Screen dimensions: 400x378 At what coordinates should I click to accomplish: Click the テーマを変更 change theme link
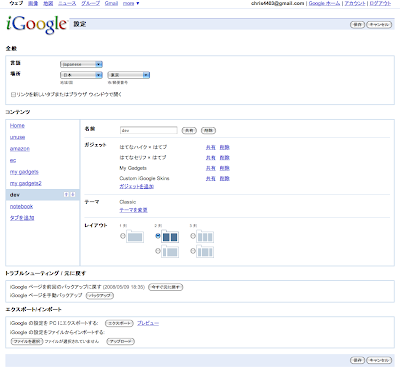[x=133, y=210]
